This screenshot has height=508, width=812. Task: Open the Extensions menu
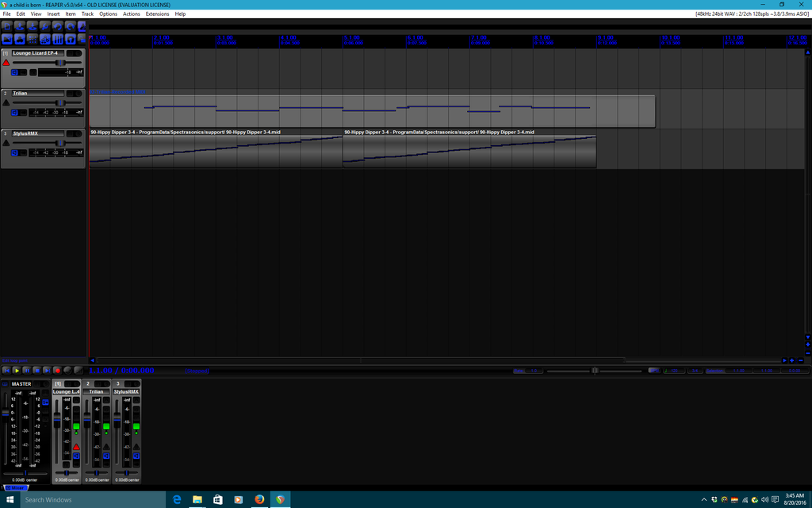point(157,14)
